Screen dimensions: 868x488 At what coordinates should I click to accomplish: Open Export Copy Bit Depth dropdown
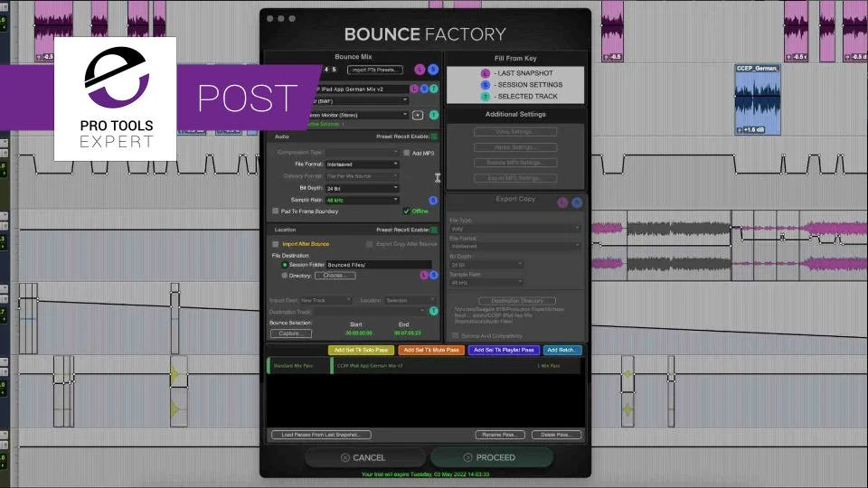tap(486, 265)
